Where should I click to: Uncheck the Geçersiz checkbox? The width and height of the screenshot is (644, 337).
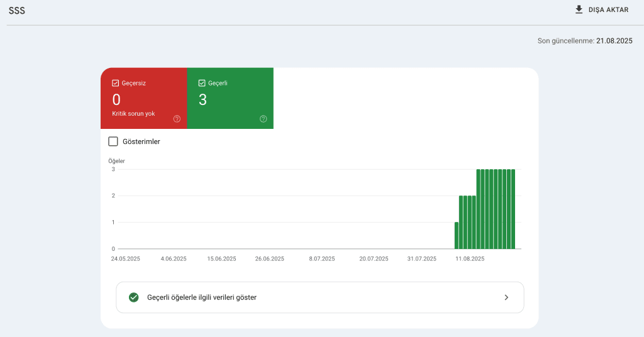115,83
